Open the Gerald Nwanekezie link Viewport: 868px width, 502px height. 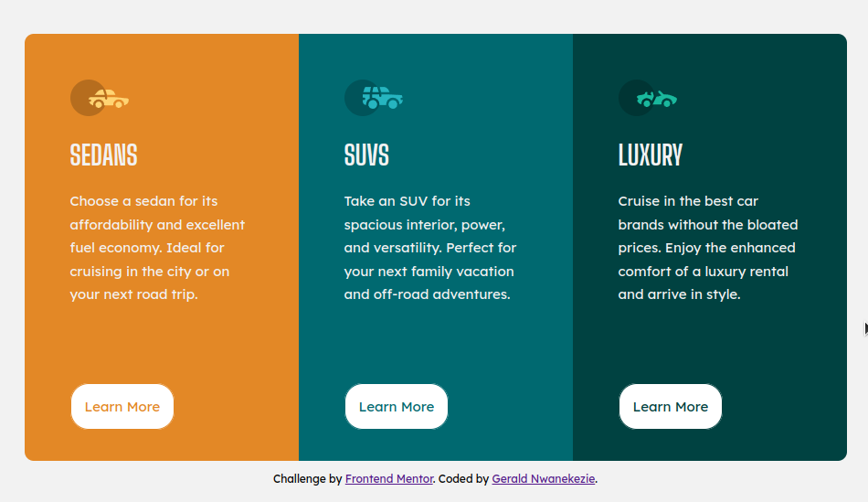544,479
